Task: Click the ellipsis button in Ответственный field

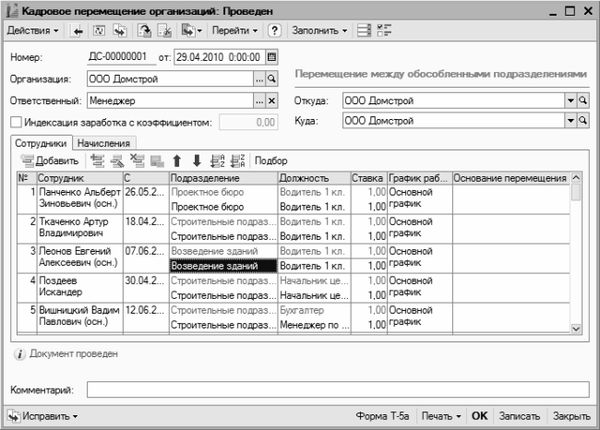Action: coord(259,101)
